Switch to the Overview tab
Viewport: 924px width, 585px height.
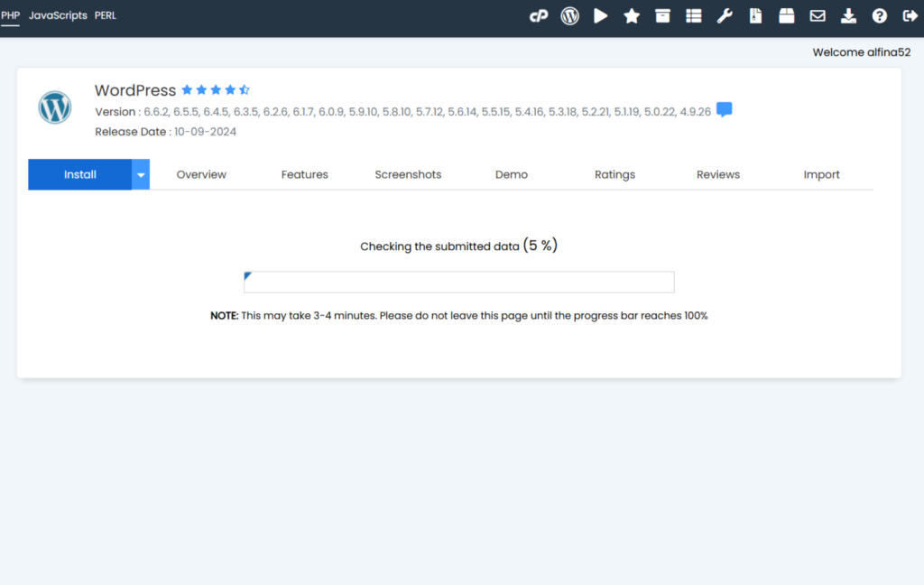pyautogui.click(x=201, y=174)
